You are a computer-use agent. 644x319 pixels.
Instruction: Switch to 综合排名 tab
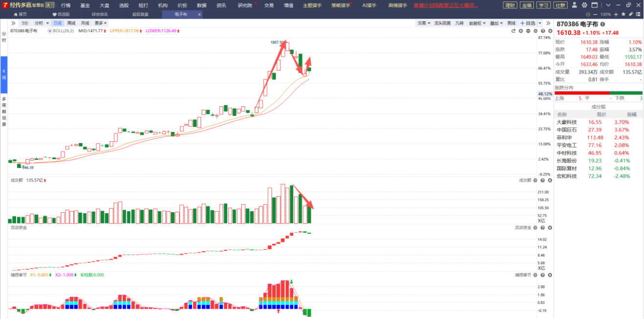point(100,14)
